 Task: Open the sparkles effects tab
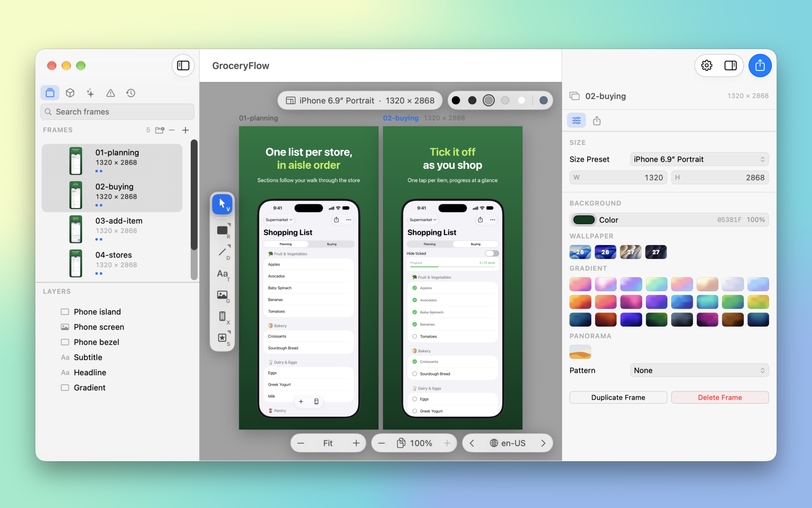tap(90, 93)
